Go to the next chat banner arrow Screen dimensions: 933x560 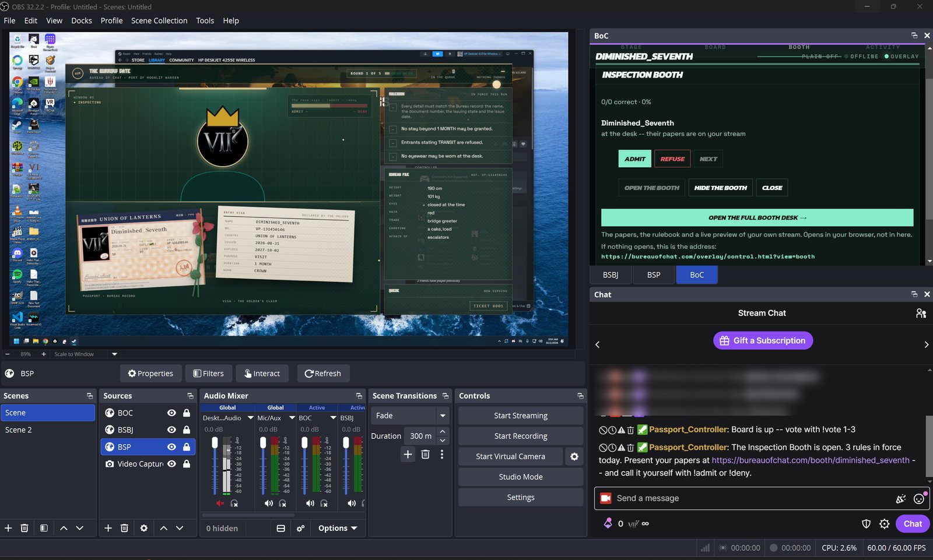click(x=926, y=344)
